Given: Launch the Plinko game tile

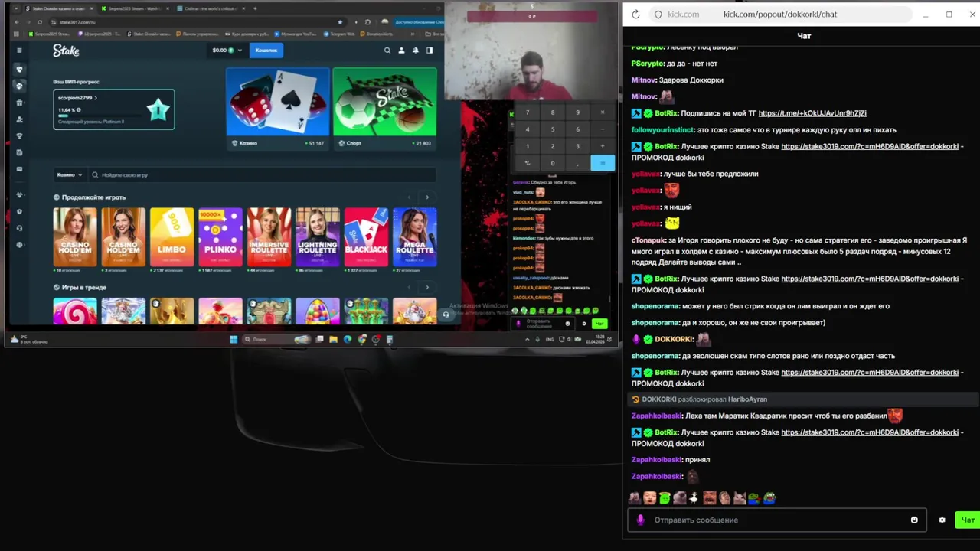Looking at the screenshot, I should coord(220,237).
